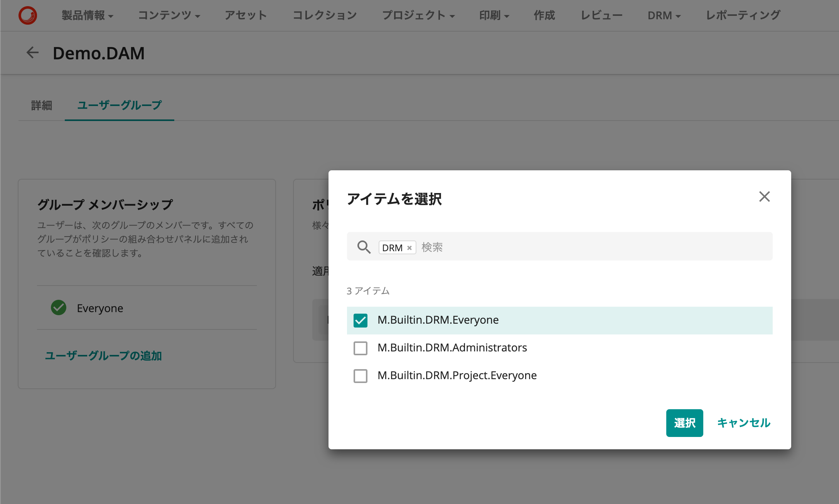Viewport: 839px width, 504px height.
Task: Expand the 印刷 menu
Action: (494, 15)
